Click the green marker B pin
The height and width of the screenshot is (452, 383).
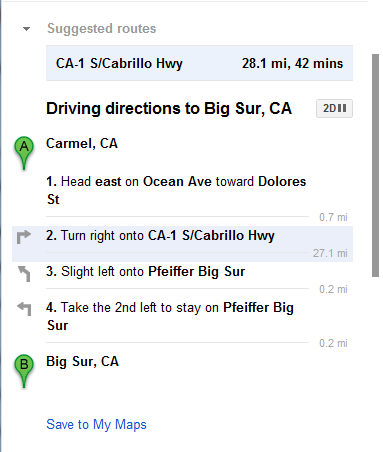(24, 371)
